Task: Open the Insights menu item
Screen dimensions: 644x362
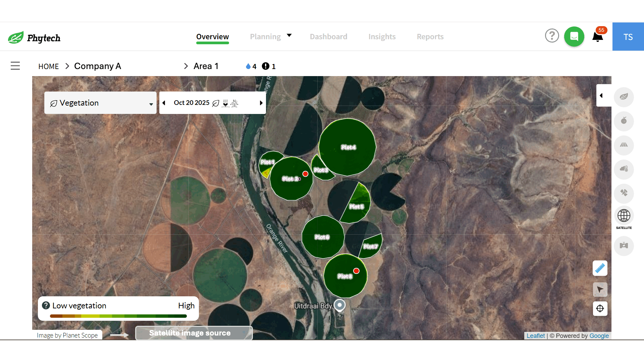Action: [382, 37]
